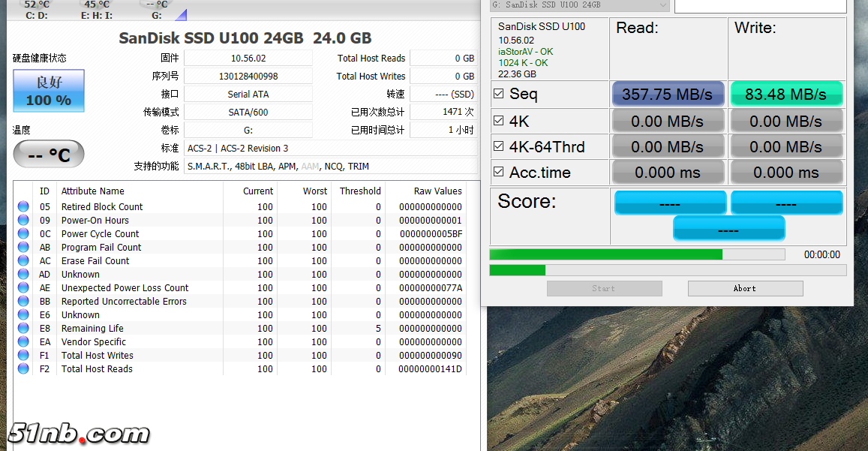
Task: Disable the 4K-64Thrd test checkbox
Action: [x=499, y=146]
